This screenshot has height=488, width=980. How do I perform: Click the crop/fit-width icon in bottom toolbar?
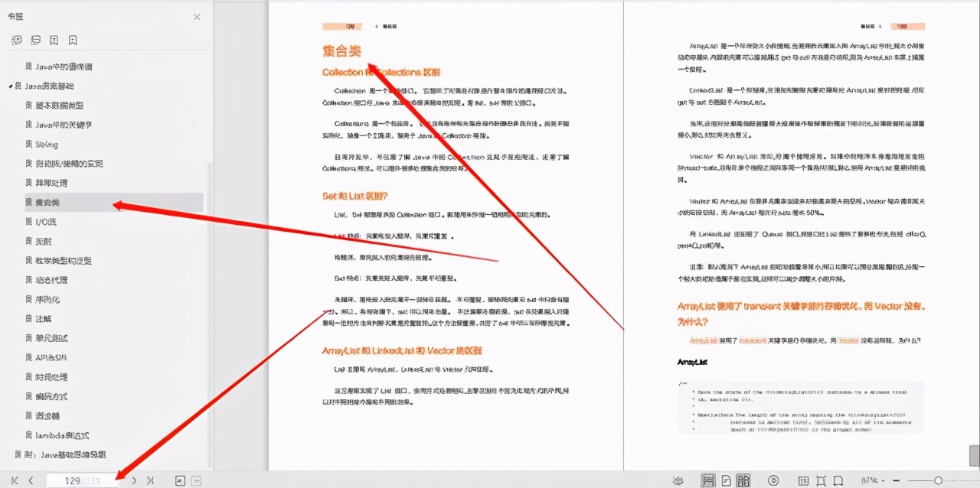[x=821, y=480]
